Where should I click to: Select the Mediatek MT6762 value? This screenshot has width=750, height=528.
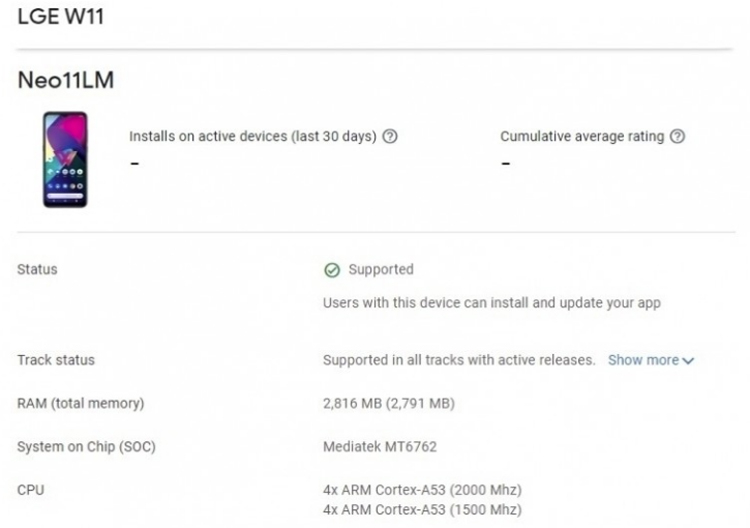(x=380, y=447)
